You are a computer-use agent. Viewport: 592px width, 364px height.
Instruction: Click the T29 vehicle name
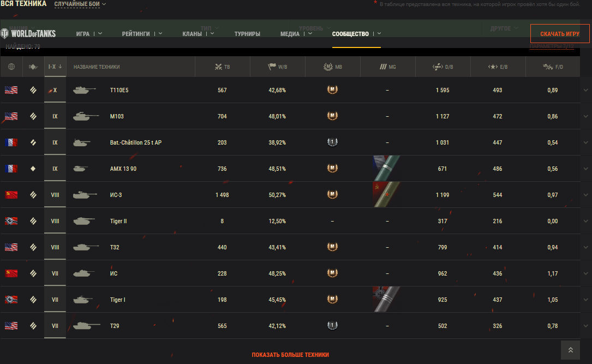pos(115,326)
